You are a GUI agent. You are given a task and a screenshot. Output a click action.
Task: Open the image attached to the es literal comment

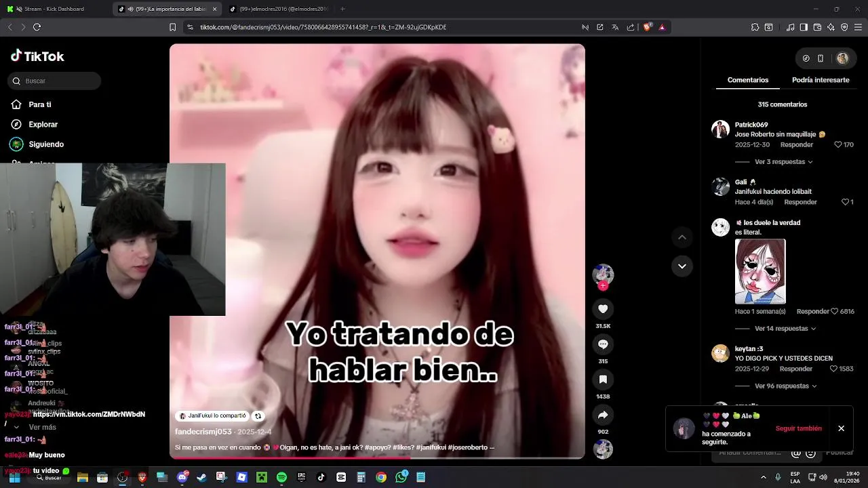coord(760,271)
